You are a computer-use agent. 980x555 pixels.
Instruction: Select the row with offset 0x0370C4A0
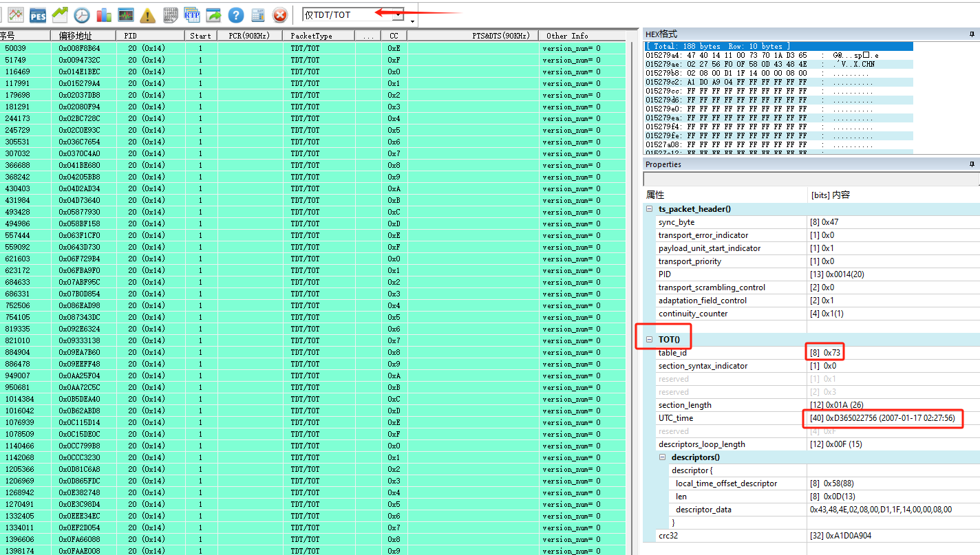[312, 153]
